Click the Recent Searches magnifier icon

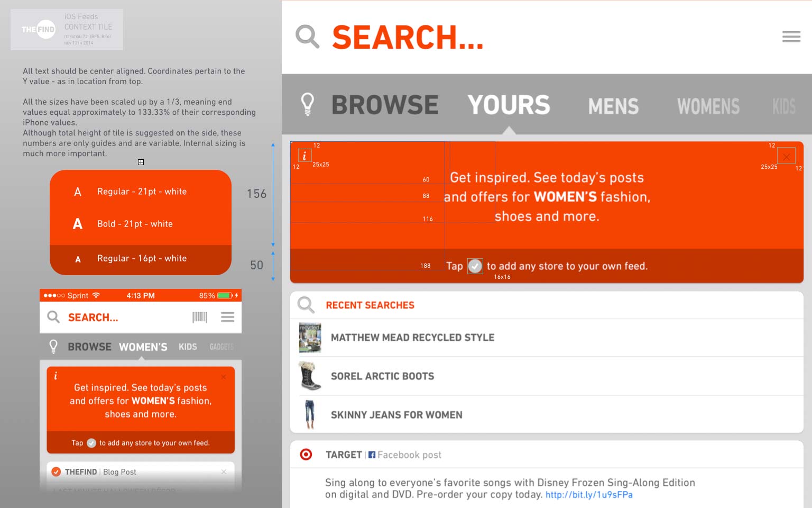click(x=306, y=305)
